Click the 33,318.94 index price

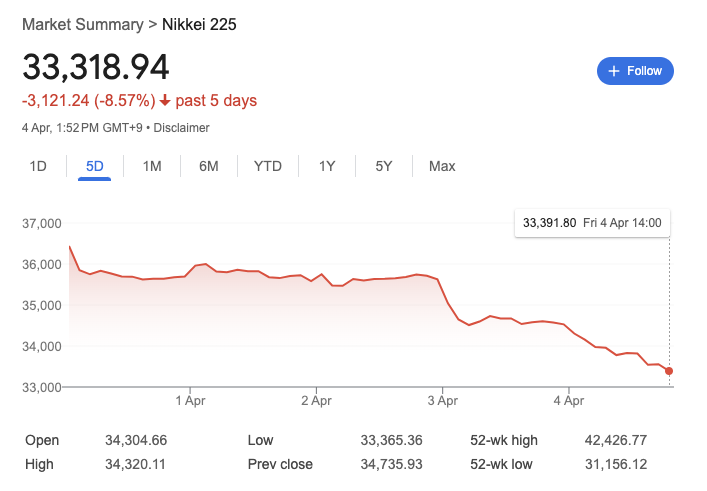point(96,66)
